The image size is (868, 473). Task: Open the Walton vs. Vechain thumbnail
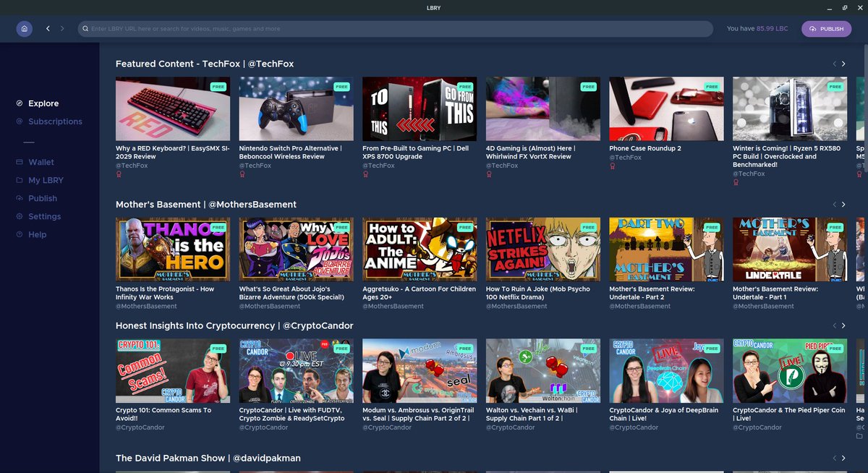click(x=543, y=370)
